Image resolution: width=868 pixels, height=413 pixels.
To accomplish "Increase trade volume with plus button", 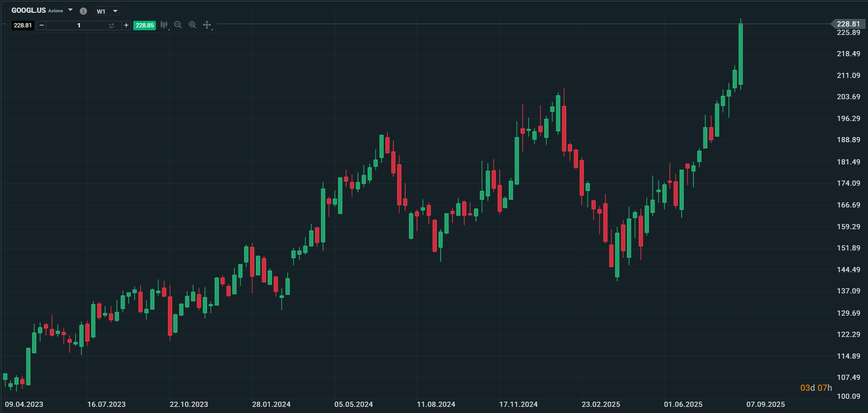I will pos(126,26).
